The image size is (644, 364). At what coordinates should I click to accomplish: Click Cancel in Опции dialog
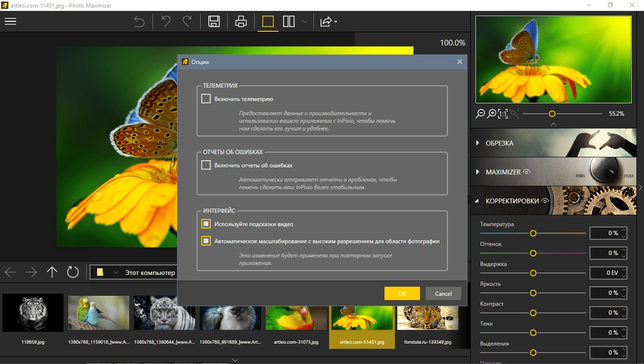(443, 293)
